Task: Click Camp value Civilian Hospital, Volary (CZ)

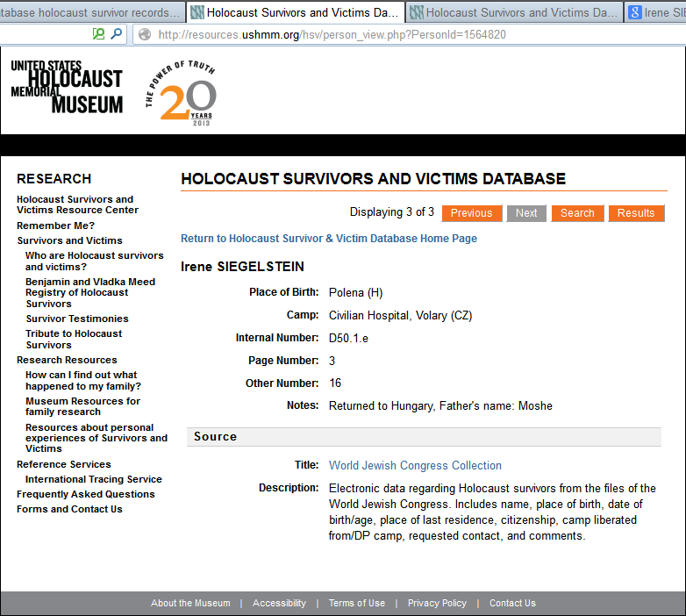Action: tap(400, 315)
